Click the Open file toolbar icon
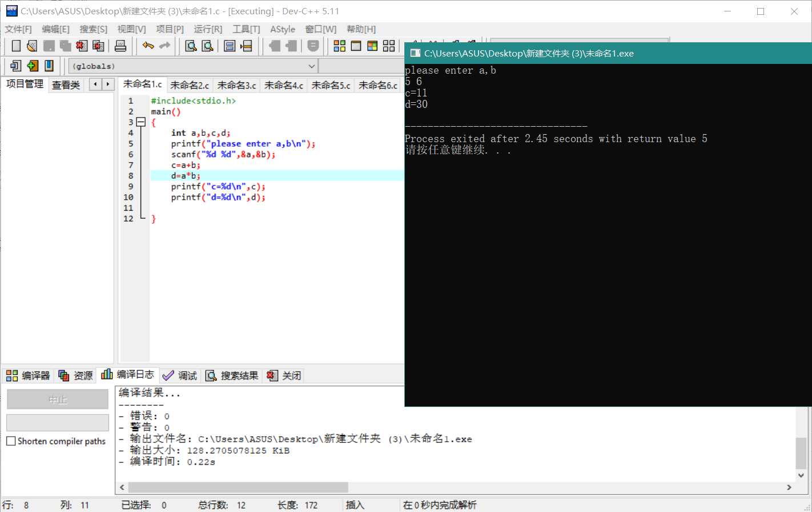This screenshot has height=512, width=812. click(x=32, y=46)
